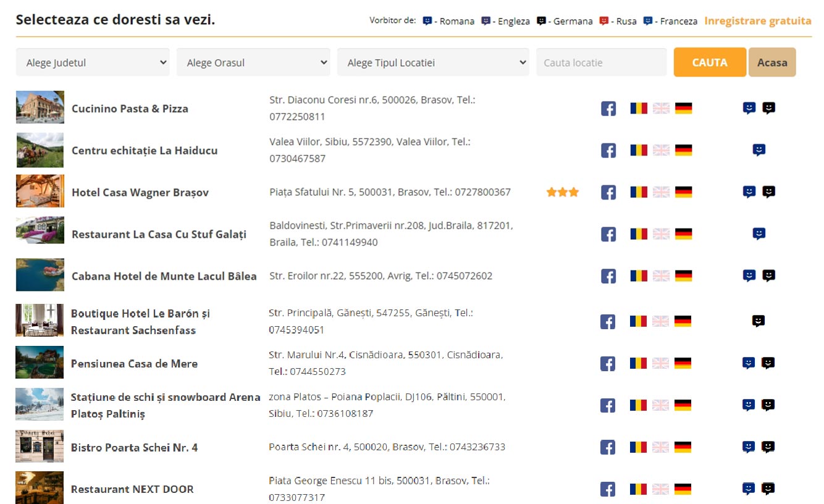824x504 pixels.
Task: Follow the Inregistrare gratuita link
Action: coord(757,21)
